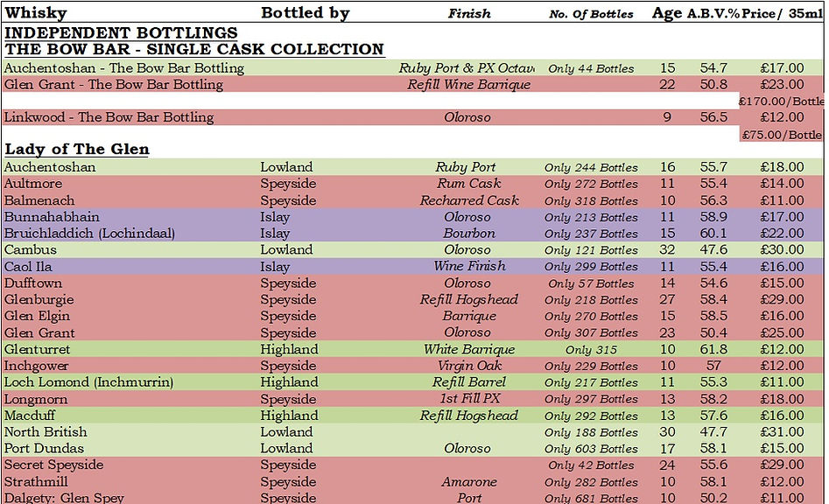
Task: Select the '47.6' A.B.V. value for Cambus
Action: coord(713,249)
